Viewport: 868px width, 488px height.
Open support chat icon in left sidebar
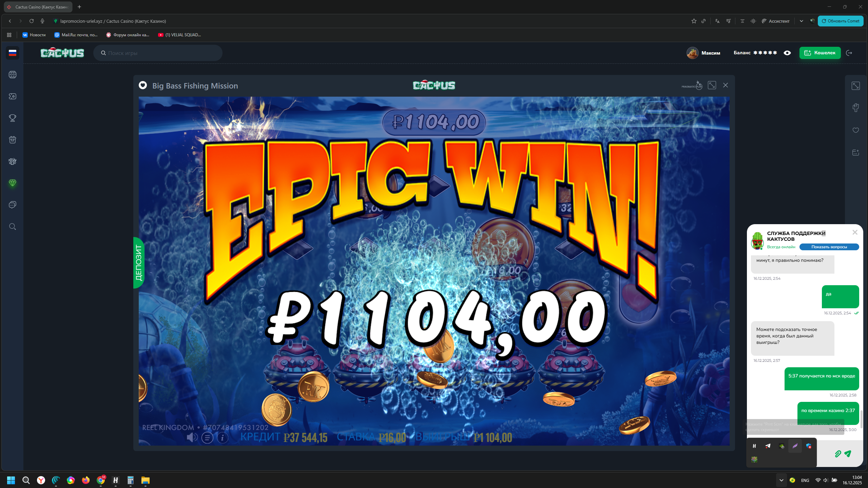pos(13,205)
